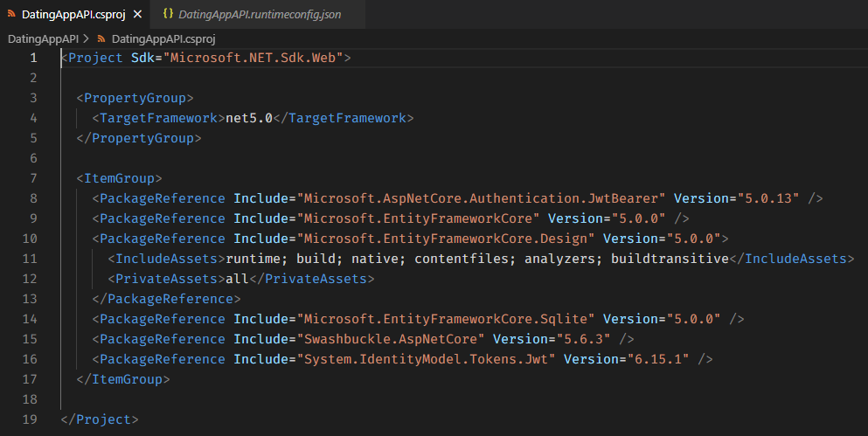Click line number 19 in the gutter
Screen dimensions: 868x436
(x=30, y=419)
